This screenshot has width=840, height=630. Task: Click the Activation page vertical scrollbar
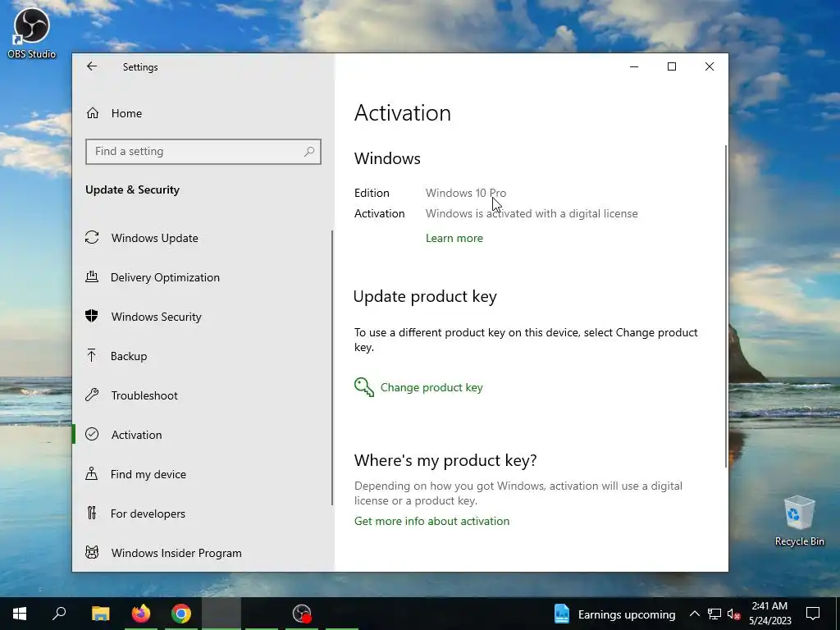(x=726, y=305)
